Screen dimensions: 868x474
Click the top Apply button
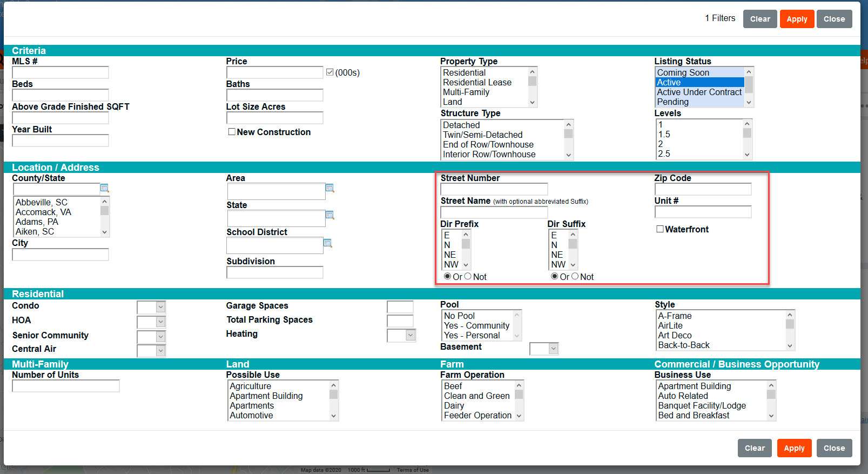point(797,19)
